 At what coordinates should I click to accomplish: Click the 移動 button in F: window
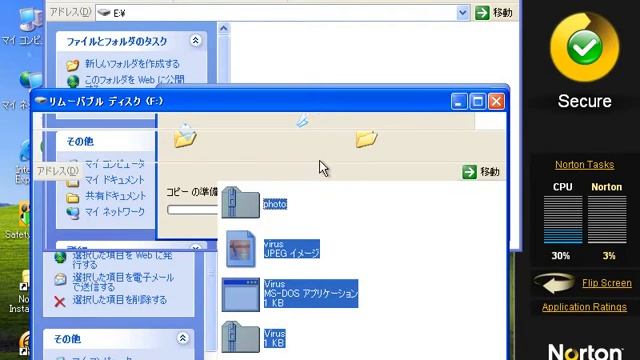(x=481, y=172)
